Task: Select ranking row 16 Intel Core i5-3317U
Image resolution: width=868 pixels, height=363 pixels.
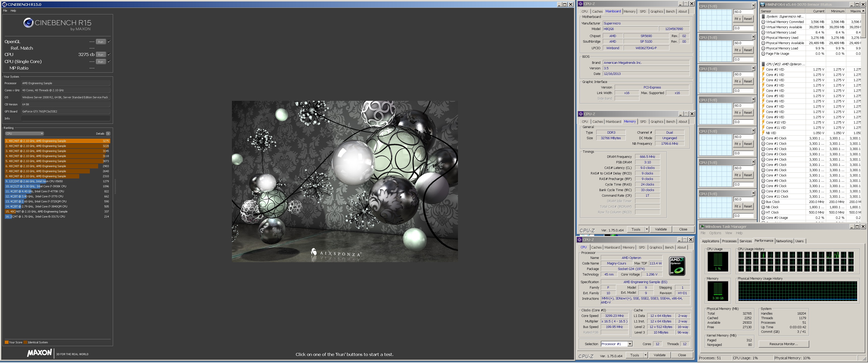Action: point(57,217)
